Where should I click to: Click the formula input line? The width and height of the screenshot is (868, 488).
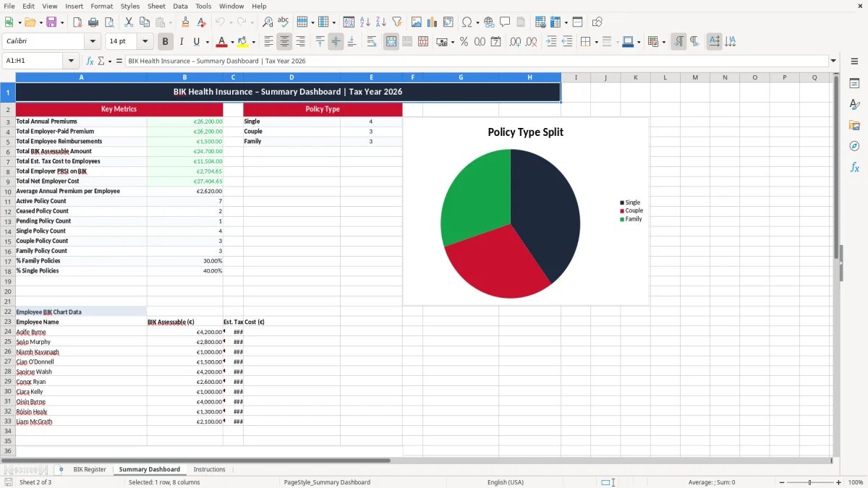click(476, 61)
